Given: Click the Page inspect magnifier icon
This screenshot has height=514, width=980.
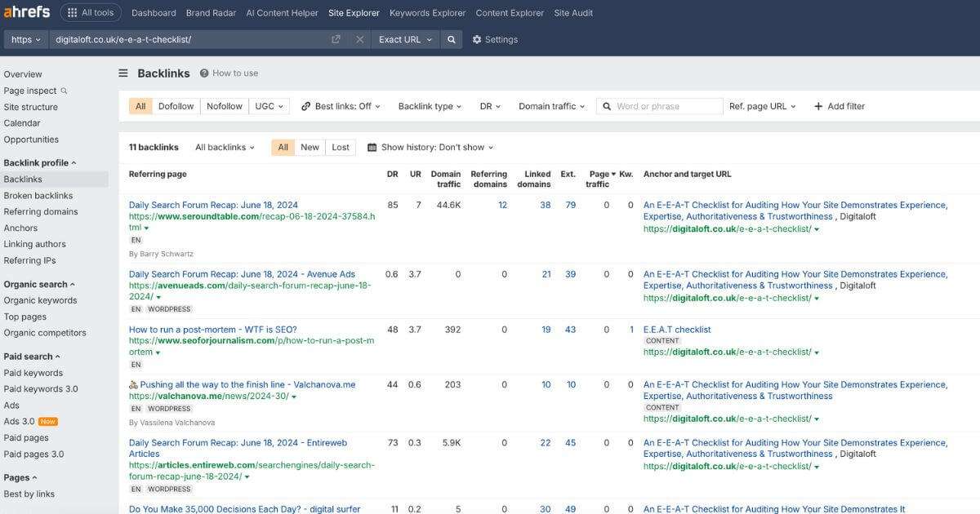Looking at the screenshot, I should (x=65, y=91).
